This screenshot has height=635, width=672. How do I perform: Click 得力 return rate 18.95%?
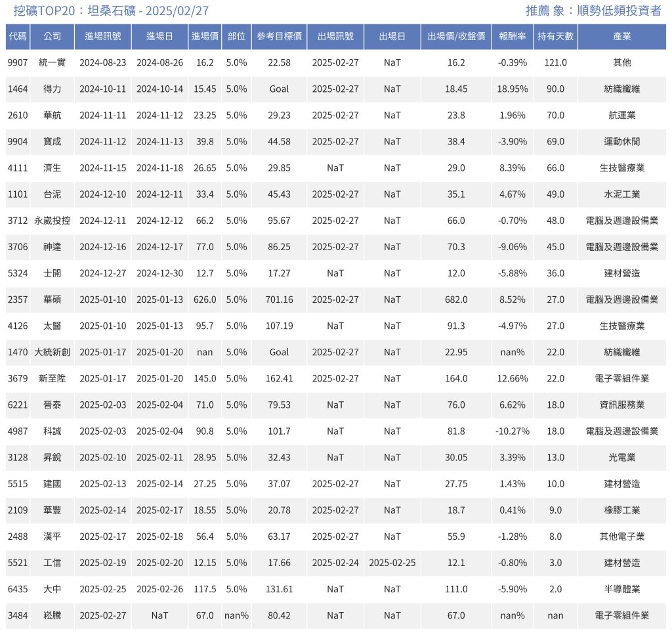point(512,89)
